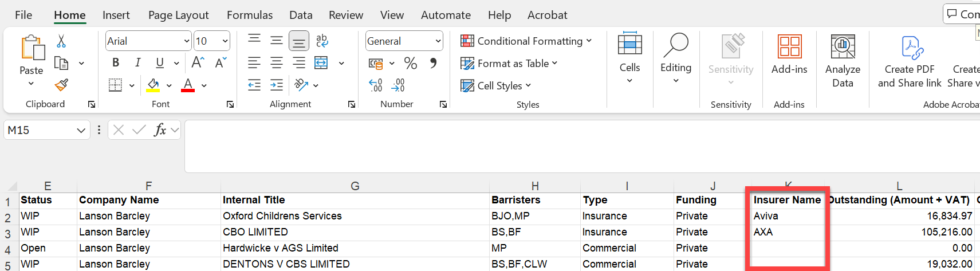
Task: Open Add-ins
Action: tap(789, 54)
